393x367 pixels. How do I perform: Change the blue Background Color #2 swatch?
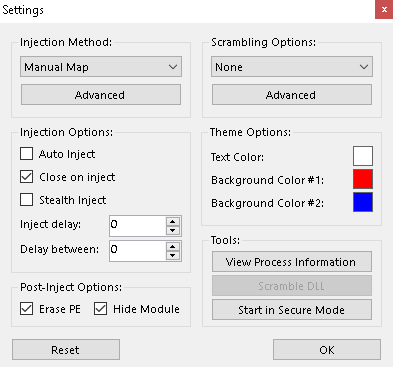pos(363,202)
